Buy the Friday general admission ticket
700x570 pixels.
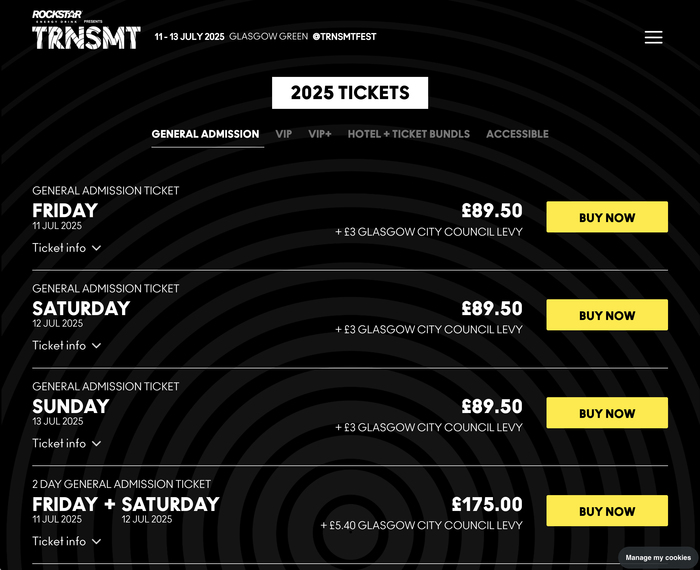point(606,217)
